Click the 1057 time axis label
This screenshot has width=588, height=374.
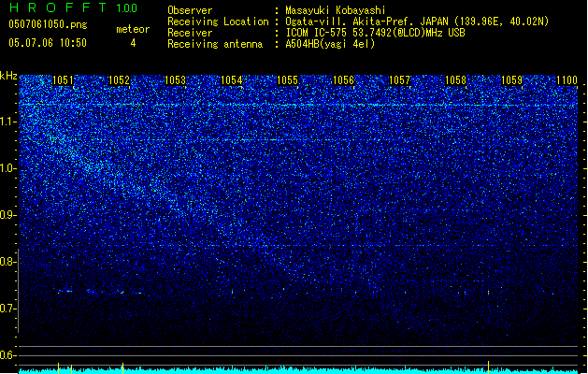coord(400,80)
